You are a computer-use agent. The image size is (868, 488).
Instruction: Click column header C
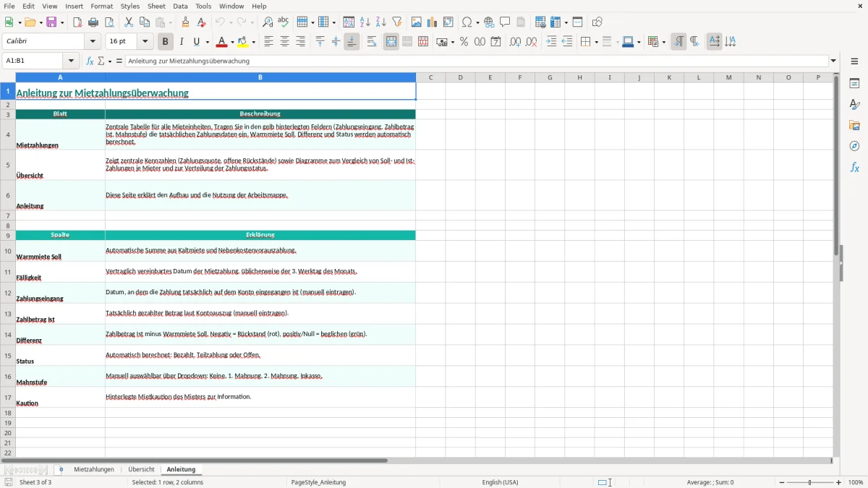430,77
